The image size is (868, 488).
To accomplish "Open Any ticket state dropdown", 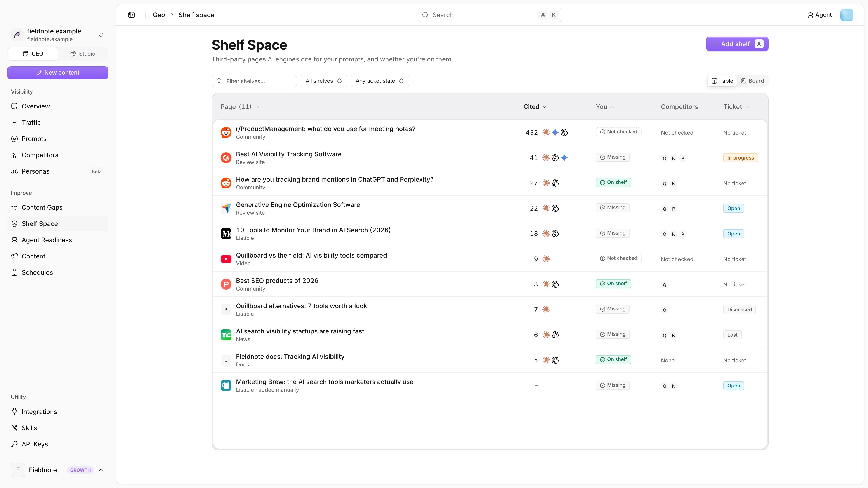I will (380, 81).
